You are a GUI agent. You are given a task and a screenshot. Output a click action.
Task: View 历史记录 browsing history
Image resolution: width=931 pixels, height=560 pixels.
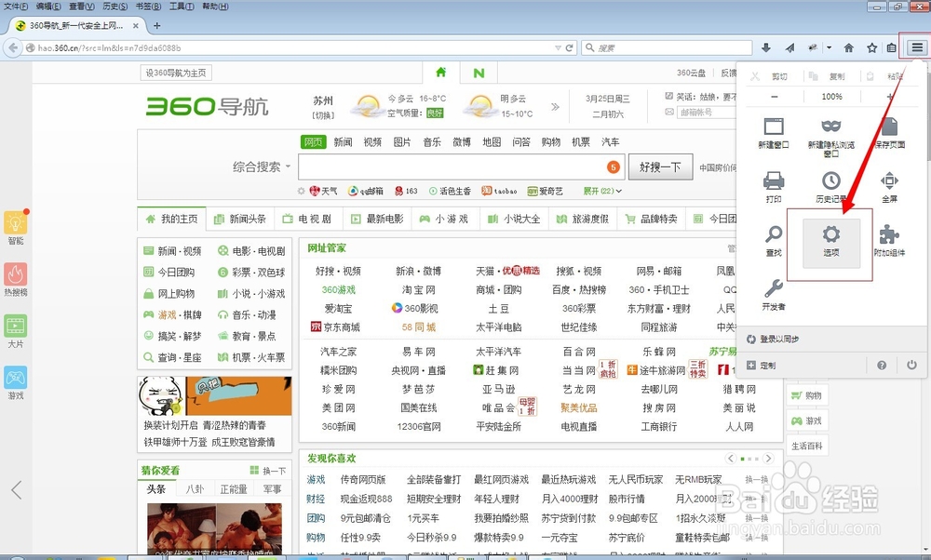click(831, 182)
